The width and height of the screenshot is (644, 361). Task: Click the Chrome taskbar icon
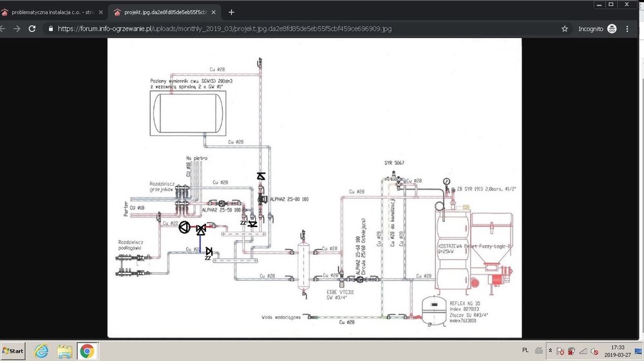tap(87, 351)
